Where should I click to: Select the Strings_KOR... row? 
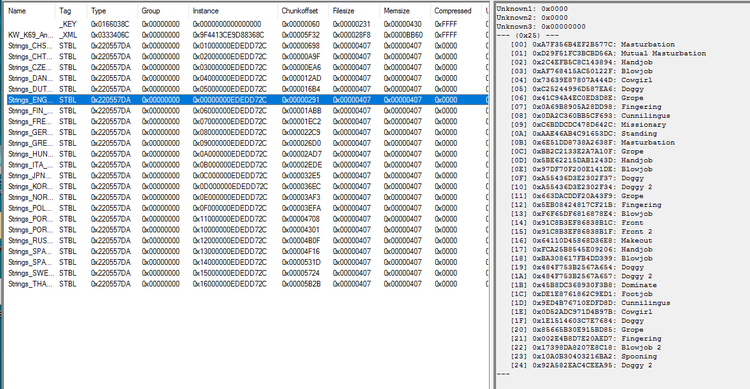(247, 187)
